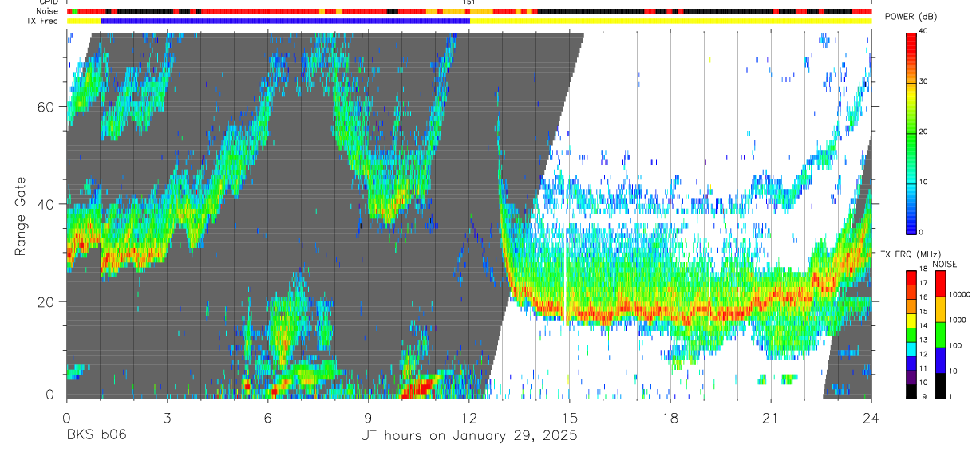Click the '12' value on the TX FRQ scale
Image resolution: width=980 pixels, height=452 pixels.
tap(923, 355)
